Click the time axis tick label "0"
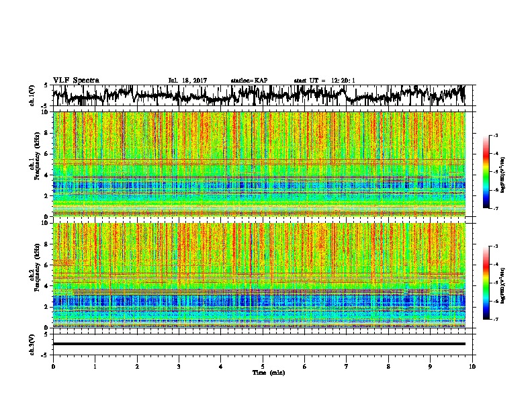Image resolution: width=532 pixels, height=411 pixels. 53,367
